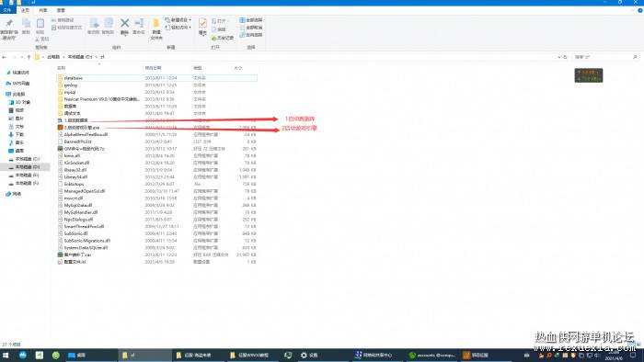Click This PC in the address path

[x=53, y=57]
